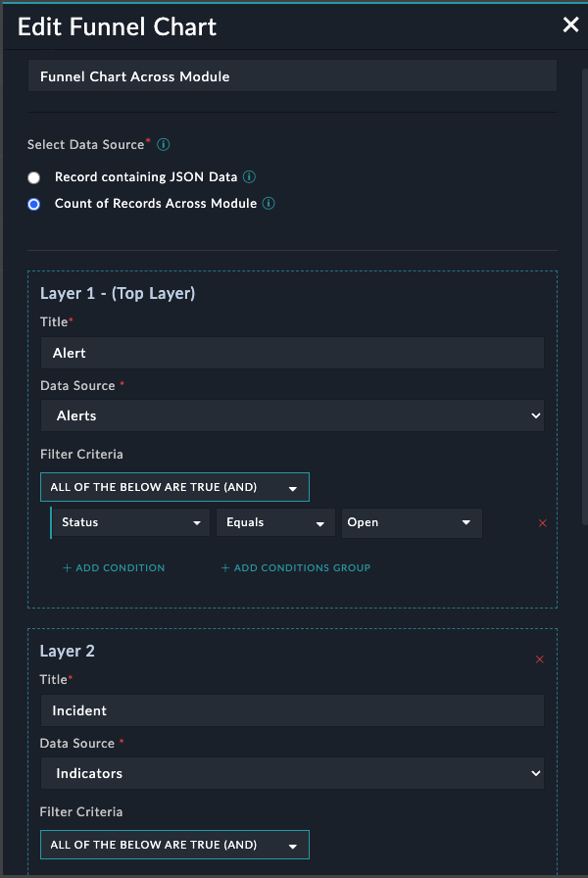Click Layer 1 Title field containing Alert

(292, 353)
